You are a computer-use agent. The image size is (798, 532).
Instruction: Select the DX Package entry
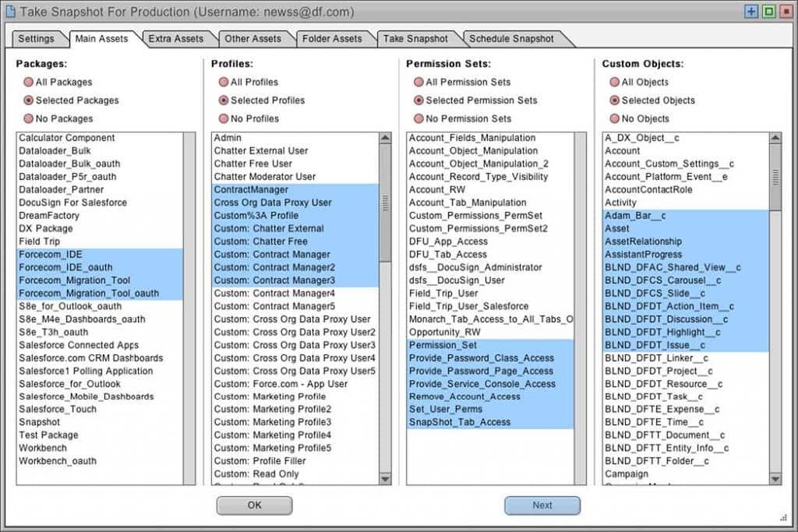click(x=100, y=228)
